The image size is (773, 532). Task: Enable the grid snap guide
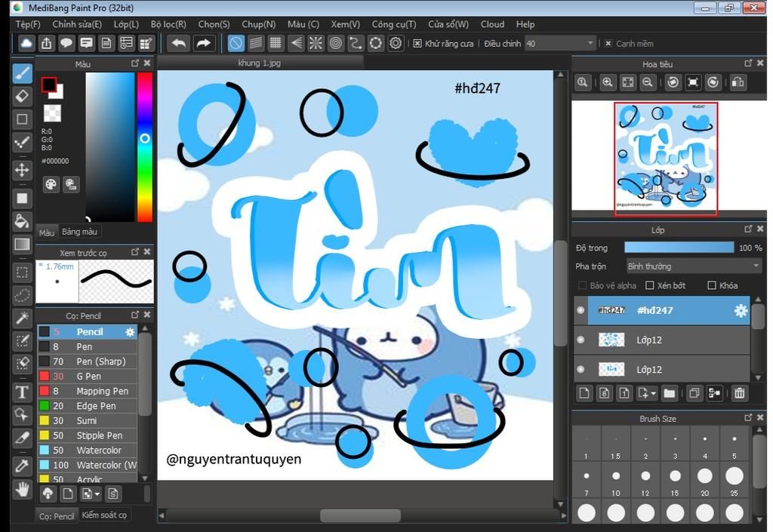[276, 43]
